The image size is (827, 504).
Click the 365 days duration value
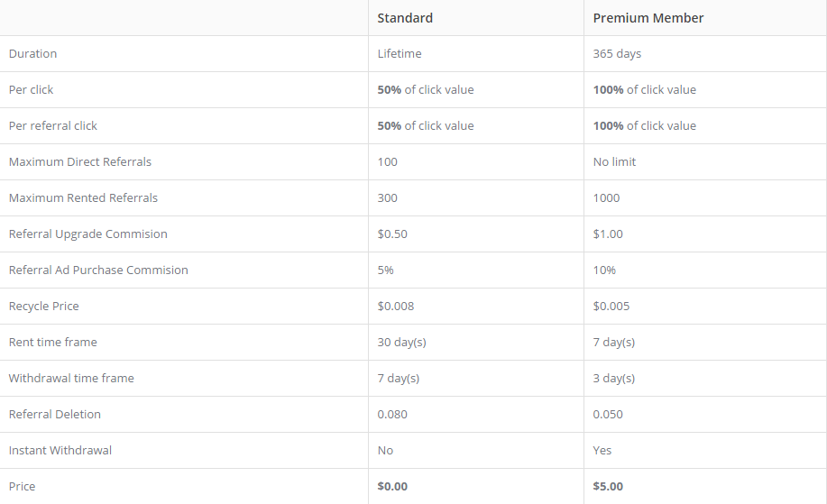point(617,54)
